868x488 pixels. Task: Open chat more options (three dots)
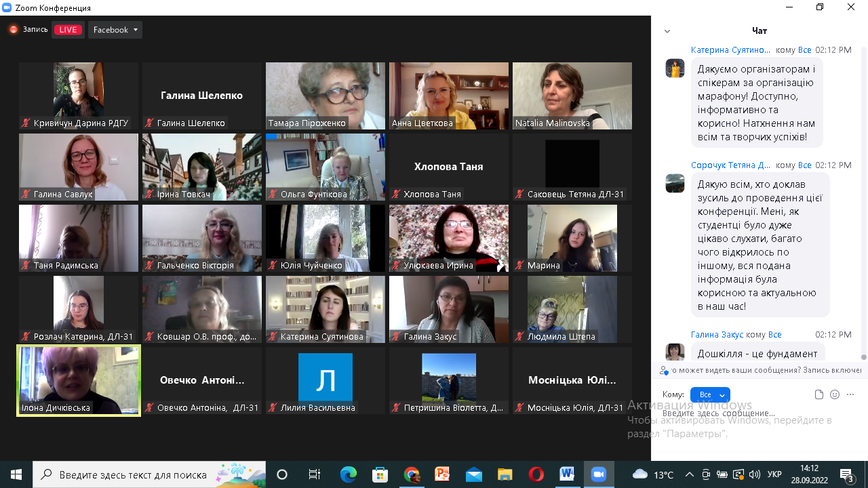tap(850, 394)
